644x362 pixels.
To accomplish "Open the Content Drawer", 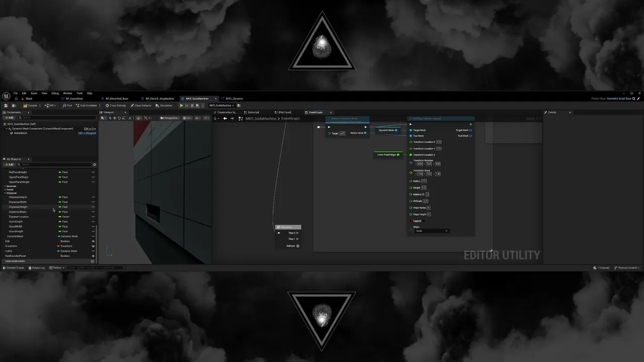I will 13,267.
